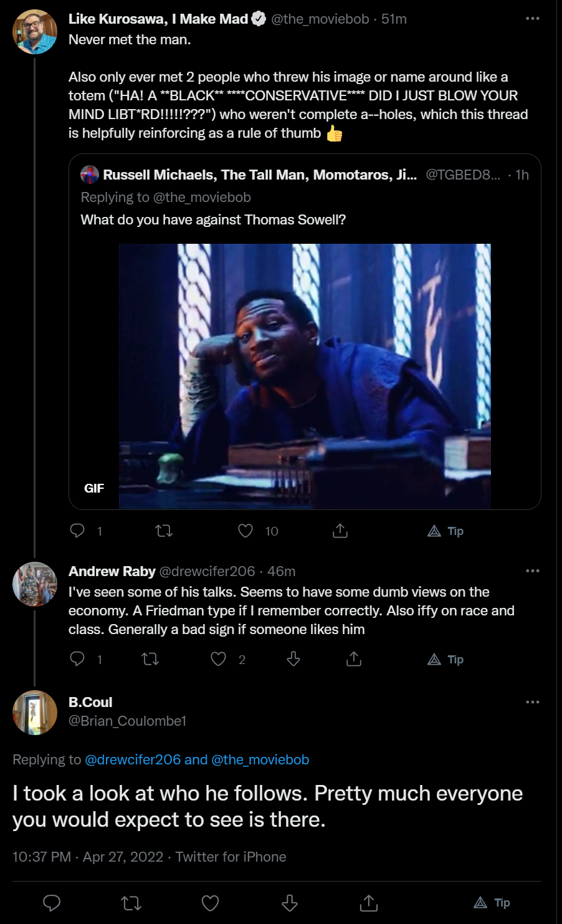Tip the_moviebob for his tweet
The height and width of the screenshot is (924, 562).
[446, 531]
